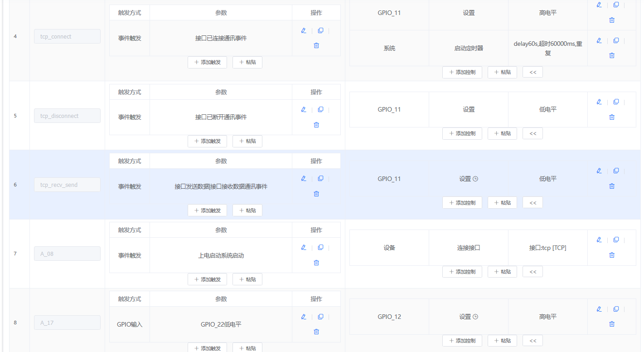Delete the 启动定时器 system control
This screenshot has width=644, height=352.
pos(612,55)
